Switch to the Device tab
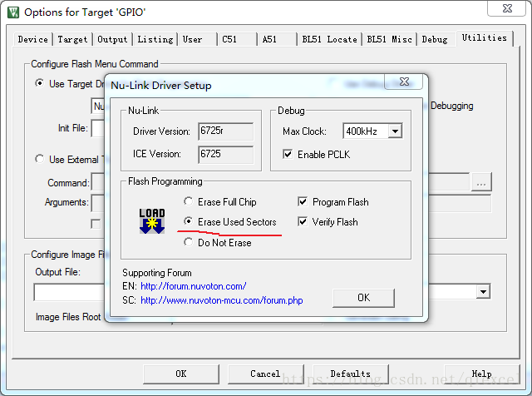Image resolution: width=532 pixels, height=396 pixels. (x=33, y=39)
